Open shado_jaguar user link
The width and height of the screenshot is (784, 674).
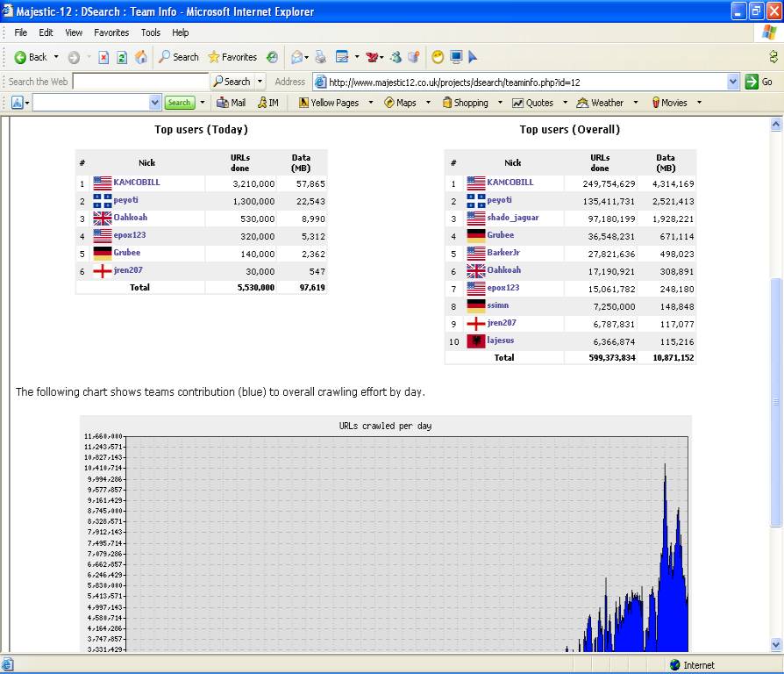[x=513, y=217]
